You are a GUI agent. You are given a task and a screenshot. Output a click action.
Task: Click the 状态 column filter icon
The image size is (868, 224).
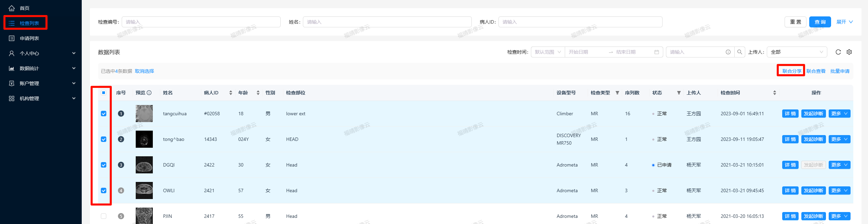point(679,93)
